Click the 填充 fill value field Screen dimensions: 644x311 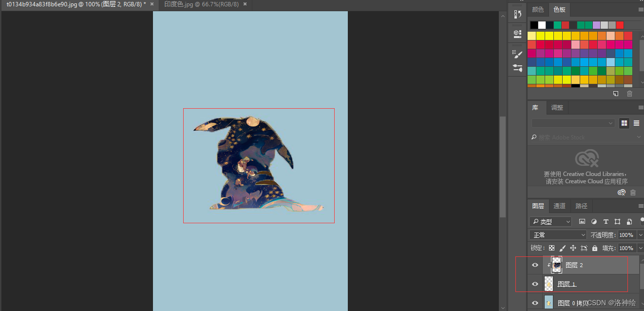pos(626,248)
